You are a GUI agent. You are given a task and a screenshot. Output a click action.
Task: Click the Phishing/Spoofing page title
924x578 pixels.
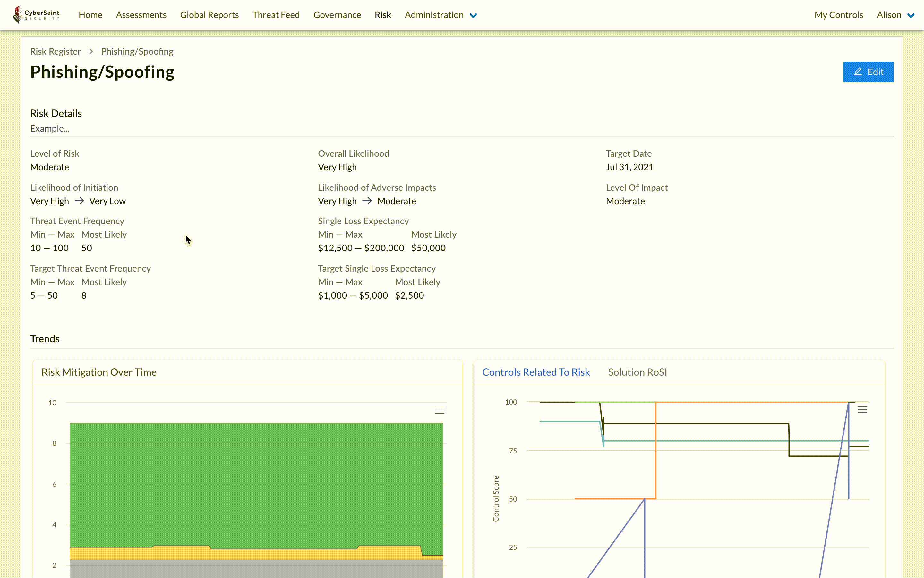[x=102, y=72]
